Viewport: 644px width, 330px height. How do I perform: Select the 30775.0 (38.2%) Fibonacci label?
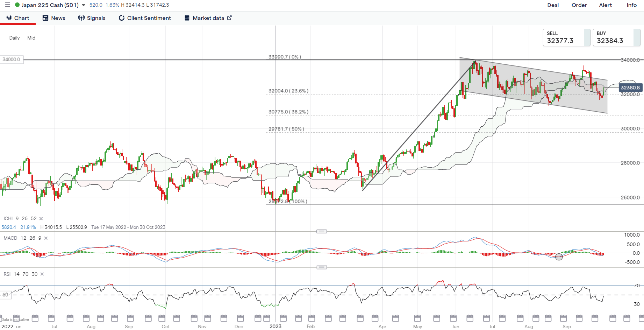click(x=288, y=112)
